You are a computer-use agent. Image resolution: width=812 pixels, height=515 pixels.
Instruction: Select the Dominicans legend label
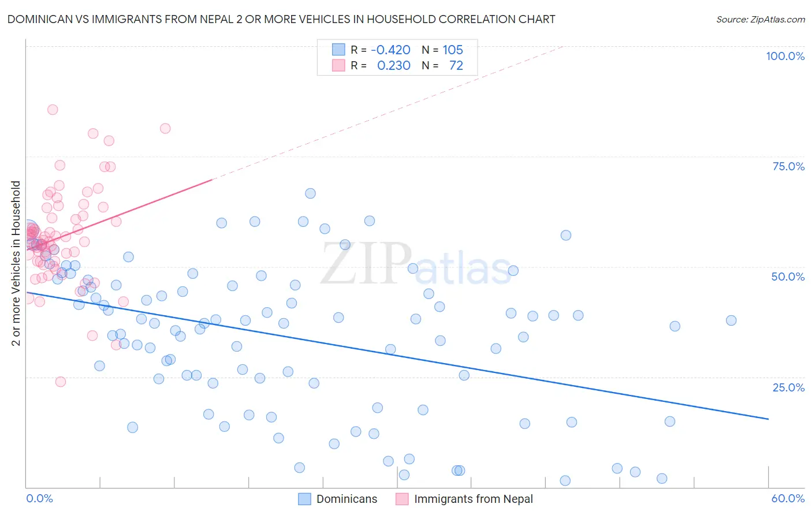click(x=347, y=499)
